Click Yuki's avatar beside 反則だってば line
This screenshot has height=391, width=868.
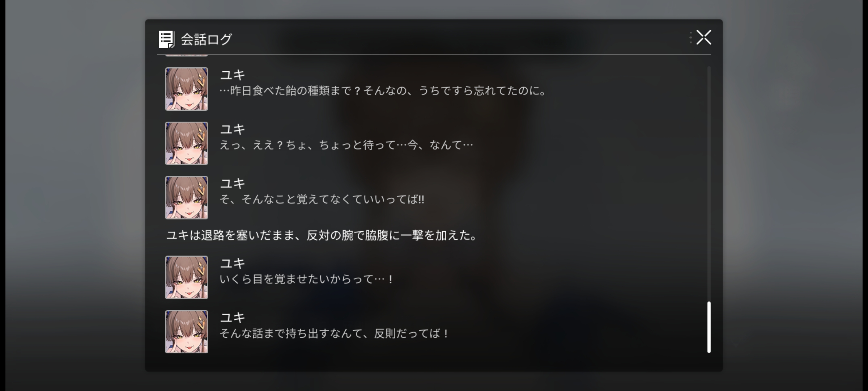pos(187,332)
